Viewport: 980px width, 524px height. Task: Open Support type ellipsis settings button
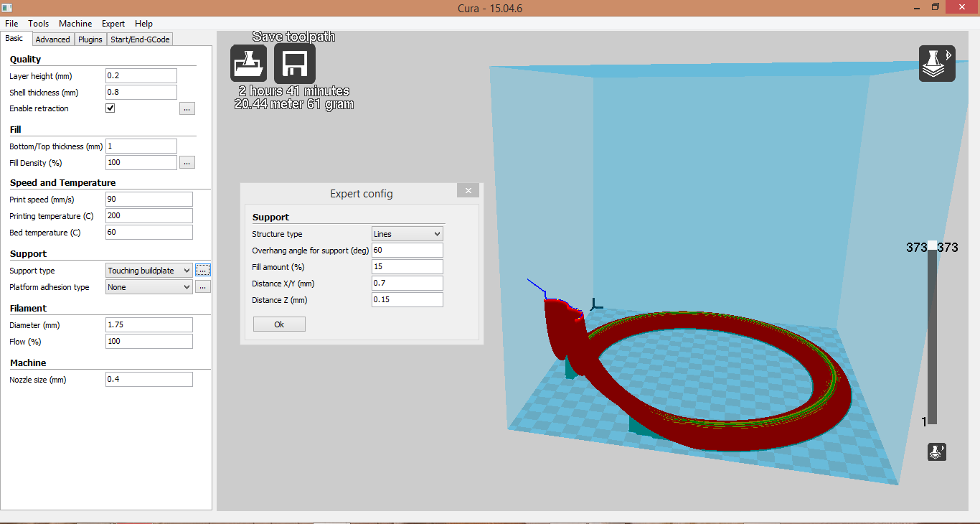(203, 271)
